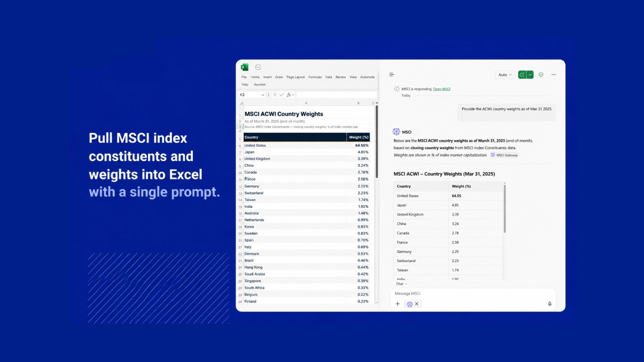Click the Select All corner of the spreadsheet
Screen dimensions: 644x362
(241, 103)
